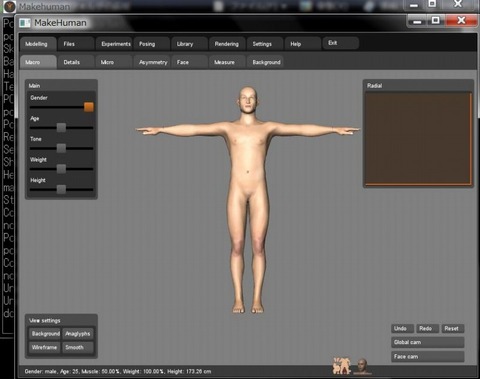Click the "View settings" panel heading

pos(45,321)
